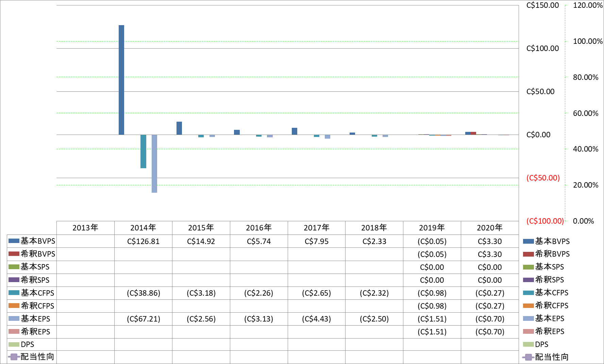
Task: Select the 基本SPS label in the right legend
Action: (x=549, y=267)
